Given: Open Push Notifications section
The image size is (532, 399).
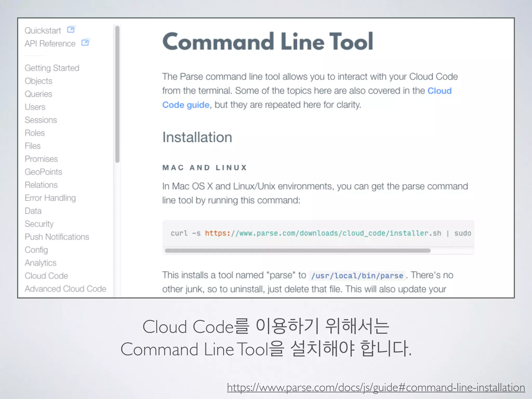Looking at the screenshot, I should tap(57, 237).
